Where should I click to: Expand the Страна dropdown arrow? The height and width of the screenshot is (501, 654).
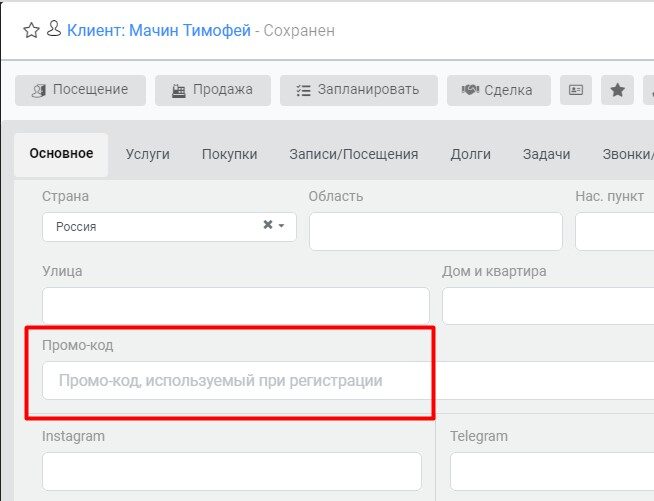282,226
